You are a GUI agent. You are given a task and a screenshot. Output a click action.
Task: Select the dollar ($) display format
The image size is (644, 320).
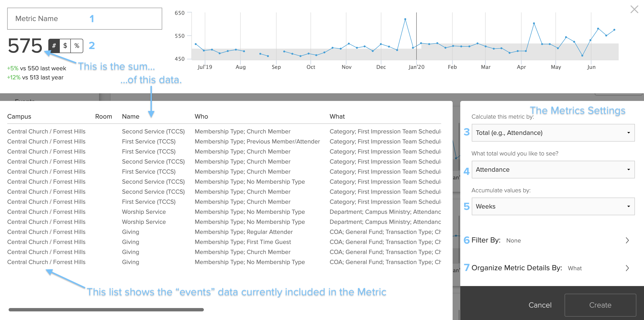pos(65,46)
